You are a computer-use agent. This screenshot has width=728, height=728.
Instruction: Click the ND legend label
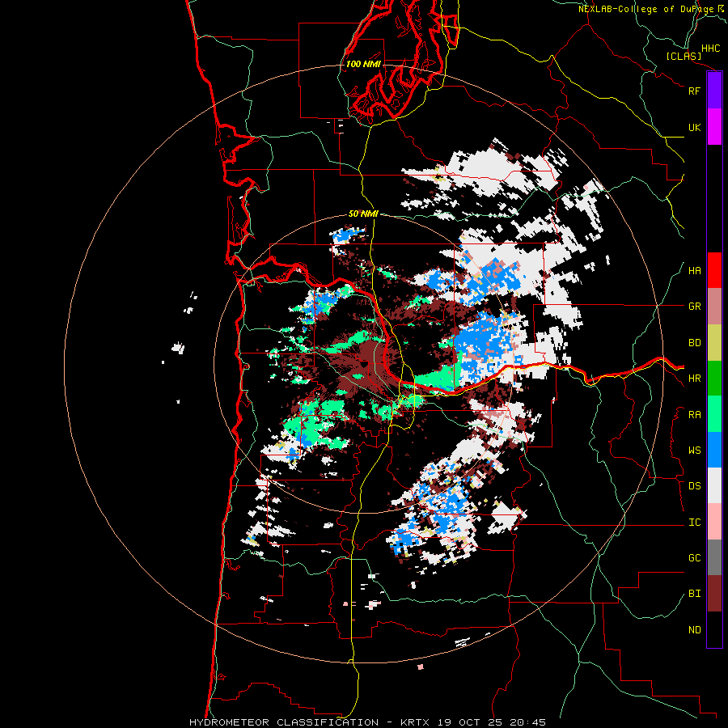(x=694, y=630)
